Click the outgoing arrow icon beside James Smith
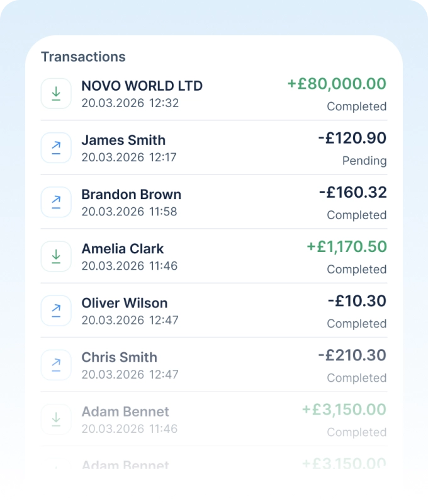Image resolution: width=428 pixels, height=504 pixels. (x=56, y=147)
